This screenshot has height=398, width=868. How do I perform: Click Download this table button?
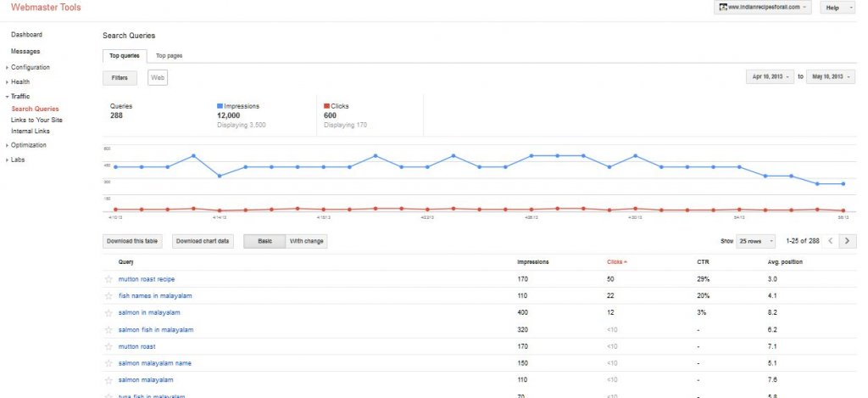132,241
